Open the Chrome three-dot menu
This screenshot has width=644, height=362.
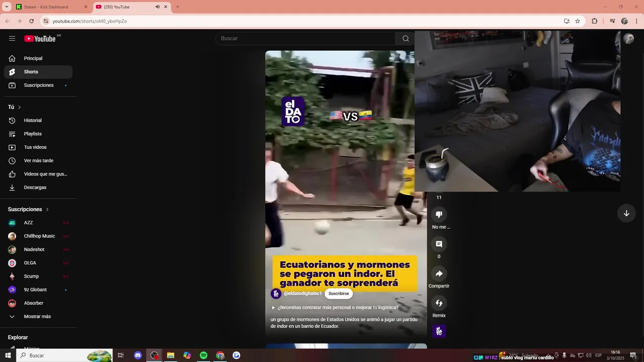pyautogui.click(x=636, y=21)
